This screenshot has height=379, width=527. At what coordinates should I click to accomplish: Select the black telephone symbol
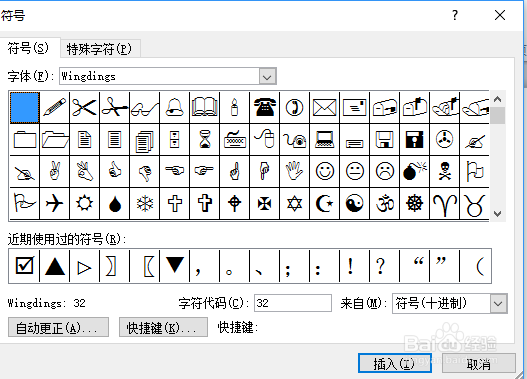pyautogui.click(x=265, y=108)
